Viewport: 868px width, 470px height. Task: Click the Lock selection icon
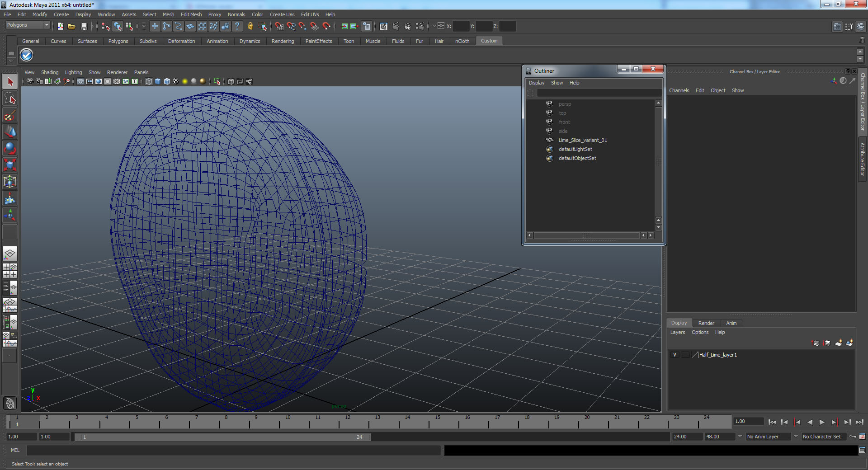[250, 26]
